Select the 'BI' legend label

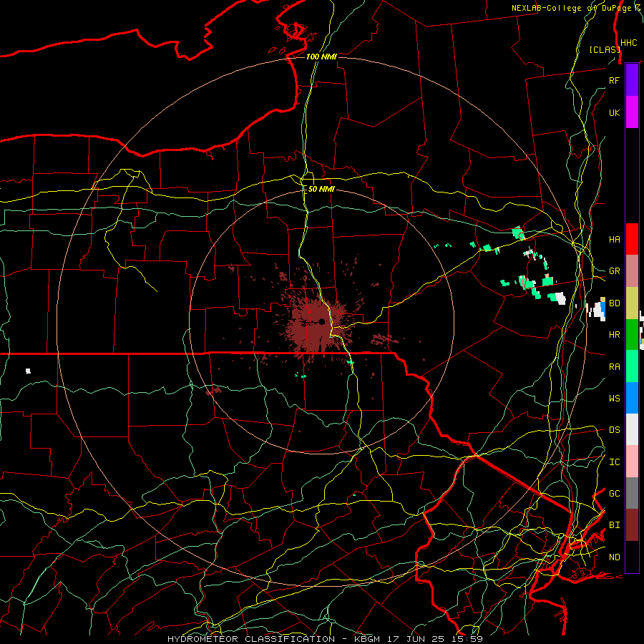coord(614,525)
